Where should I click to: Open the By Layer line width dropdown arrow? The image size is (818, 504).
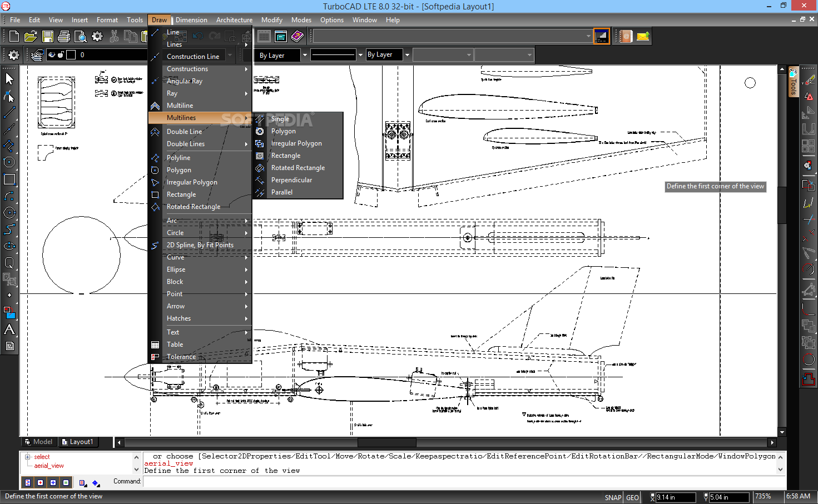[407, 55]
